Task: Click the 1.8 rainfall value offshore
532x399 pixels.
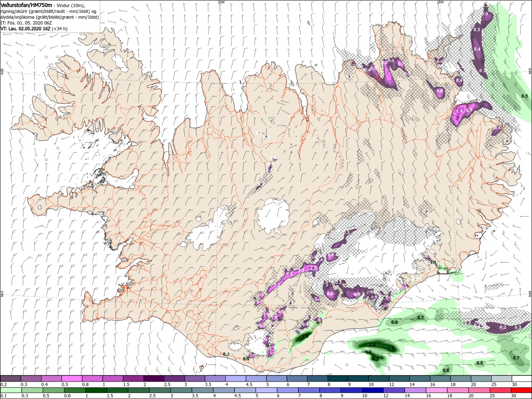Action: coord(391,348)
